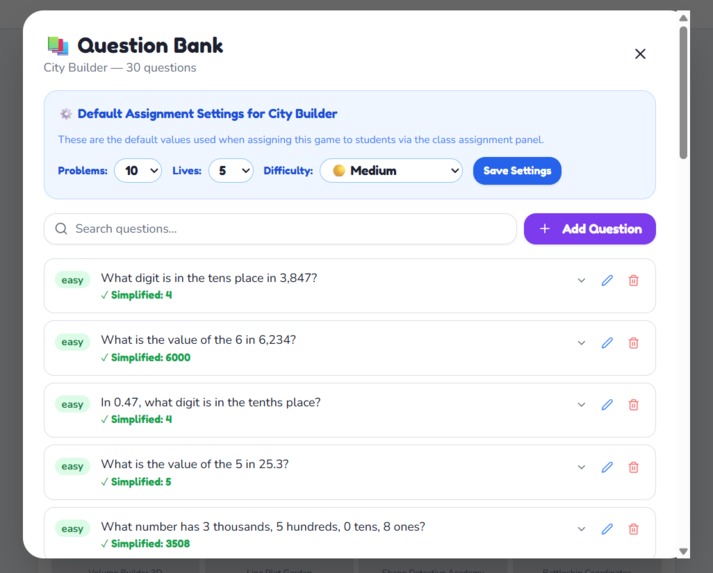Screen dimensions: 713x573
Task: Click the dialog scrollbar thumb
Action: (683, 93)
